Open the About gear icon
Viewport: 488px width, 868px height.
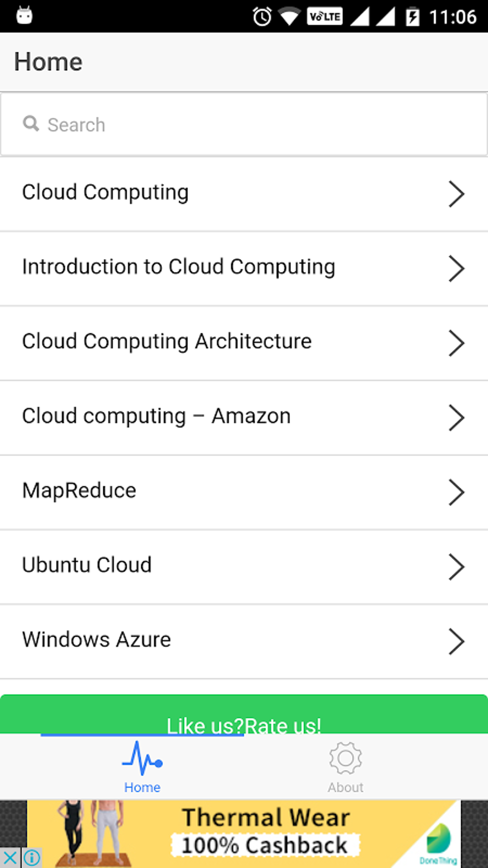coord(345,758)
